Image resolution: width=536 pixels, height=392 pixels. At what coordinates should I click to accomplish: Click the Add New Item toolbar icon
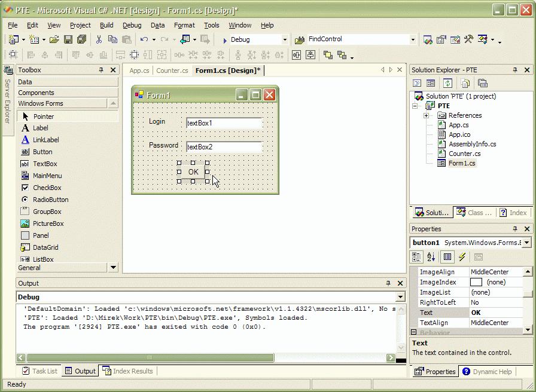[34, 39]
